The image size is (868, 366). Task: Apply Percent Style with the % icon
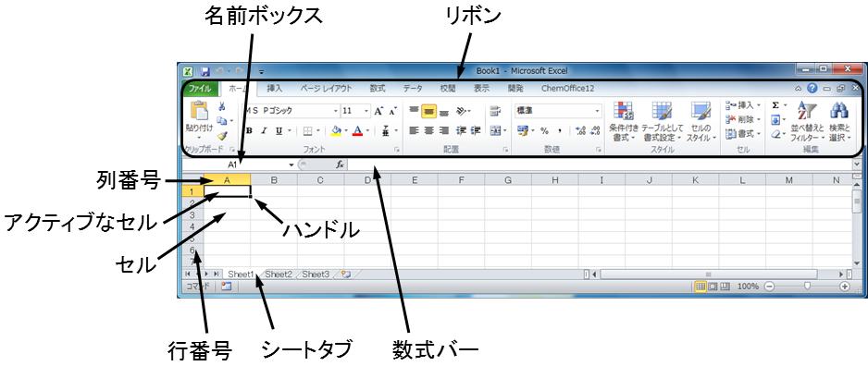(x=545, y=131)
